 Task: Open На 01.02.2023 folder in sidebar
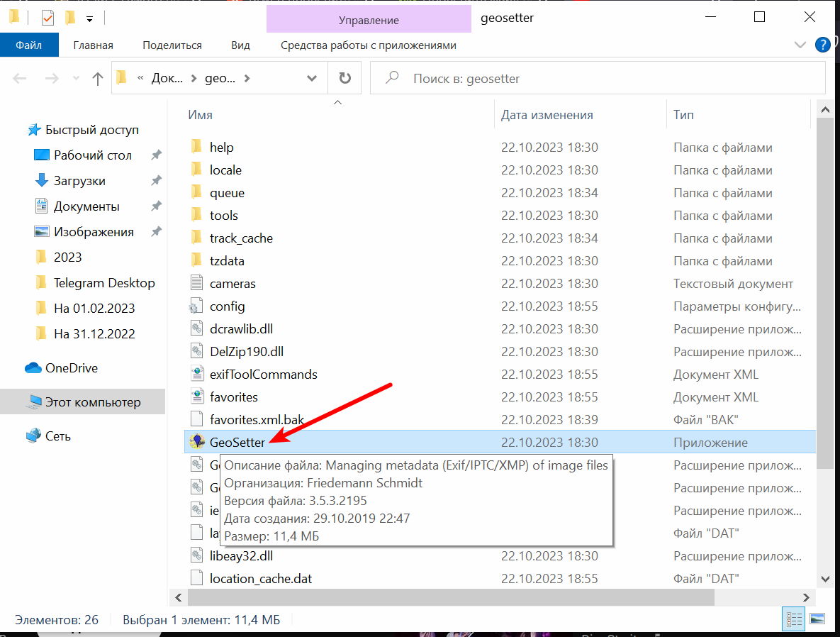[94, 308]
